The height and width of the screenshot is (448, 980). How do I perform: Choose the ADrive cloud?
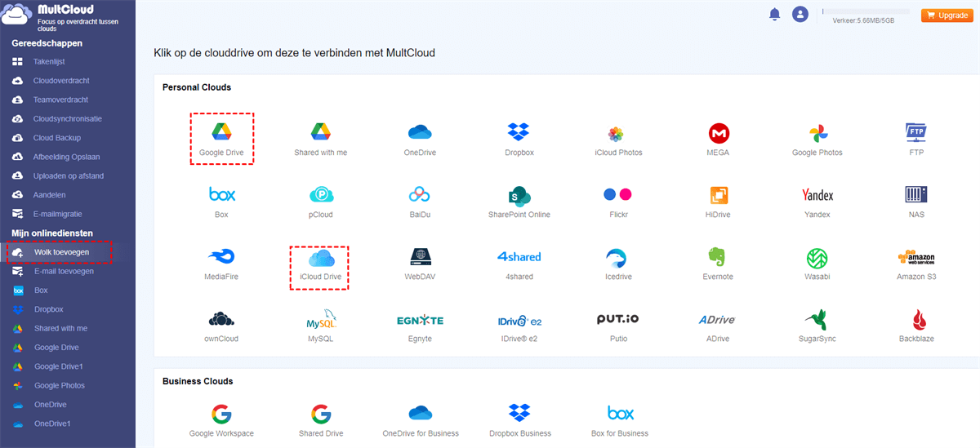pyautogui.click(x=719, y=319)
